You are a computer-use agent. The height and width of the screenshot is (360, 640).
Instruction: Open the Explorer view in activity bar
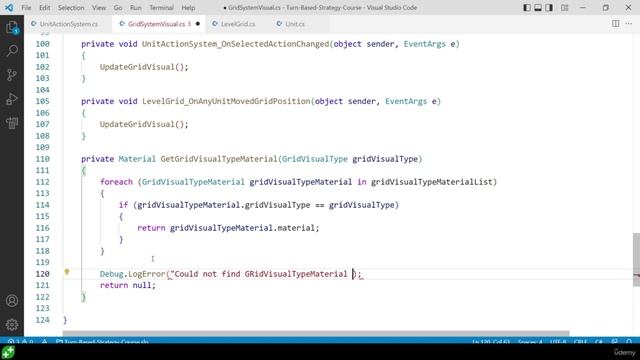click(12, 27)
